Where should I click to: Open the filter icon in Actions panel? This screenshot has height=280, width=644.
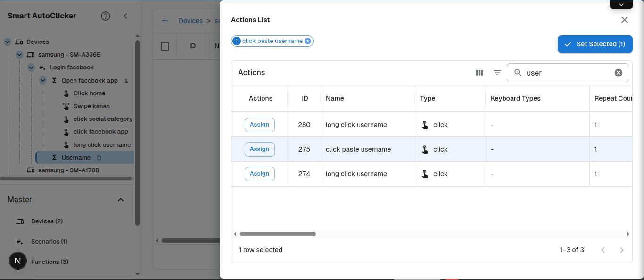[x=497, y=72]
